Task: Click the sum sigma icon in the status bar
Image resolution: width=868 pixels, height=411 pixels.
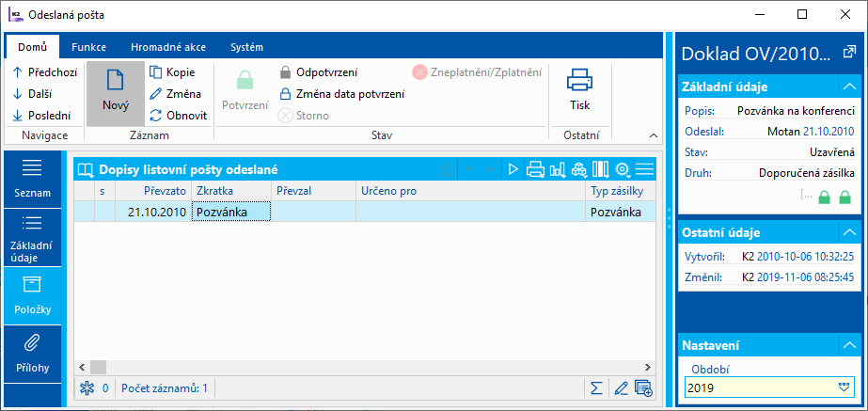Action: click(x=595, y=388)
